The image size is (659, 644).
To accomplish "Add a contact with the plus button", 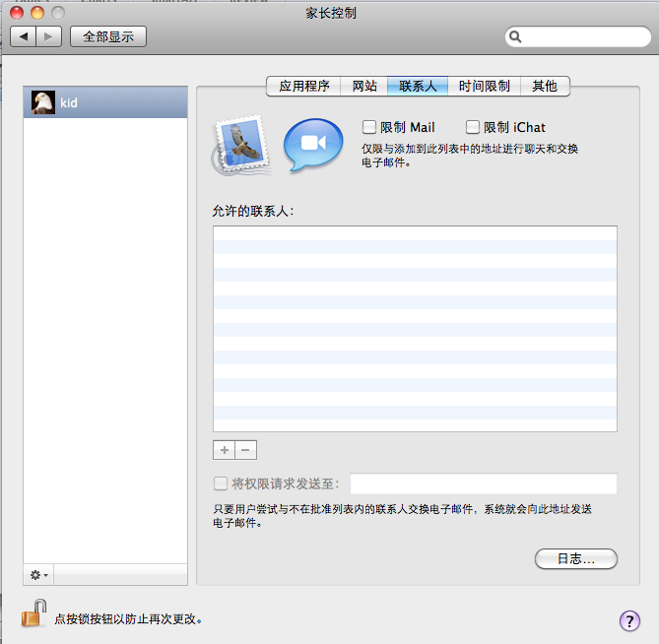I will pyautogui.click(x=224, y=450).
